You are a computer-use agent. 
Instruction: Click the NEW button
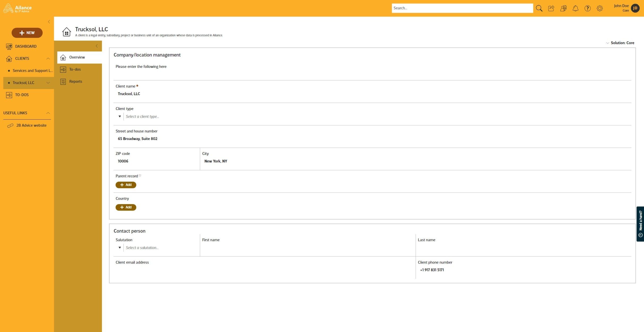[x=27, y=33]
